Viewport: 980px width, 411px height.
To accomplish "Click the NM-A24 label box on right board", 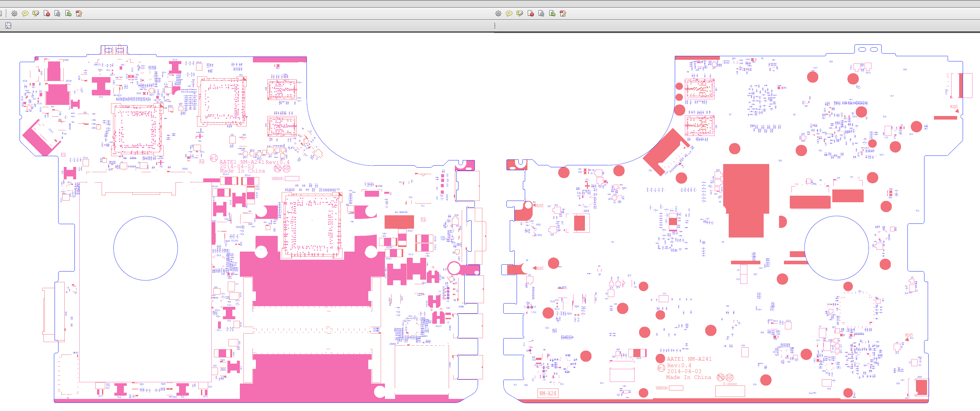I will [548, 393].
